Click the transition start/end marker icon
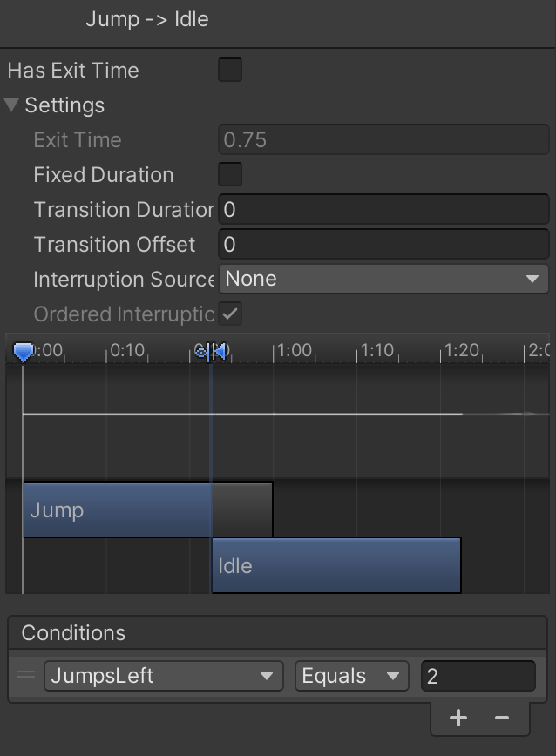 tap(211, 351)
